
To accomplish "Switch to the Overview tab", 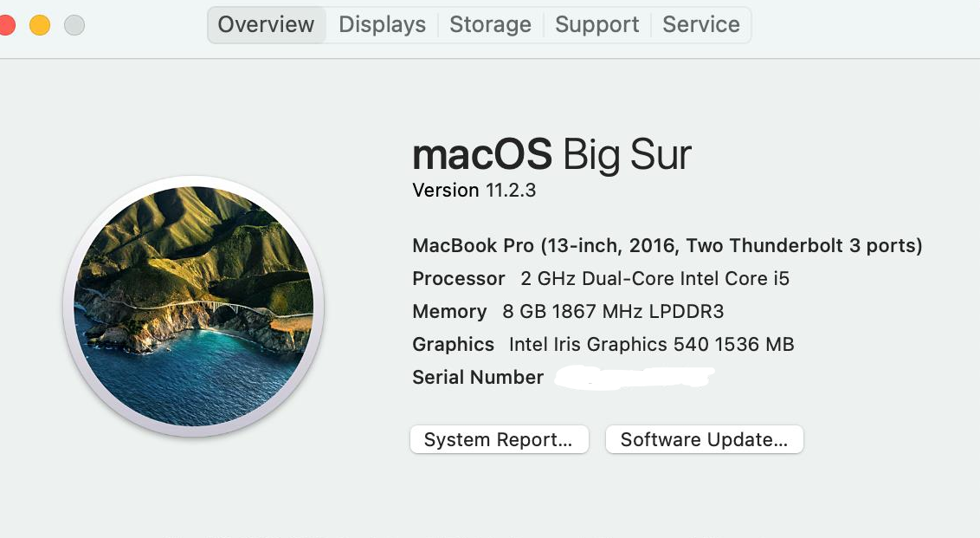I will click(x=266, y=24).
